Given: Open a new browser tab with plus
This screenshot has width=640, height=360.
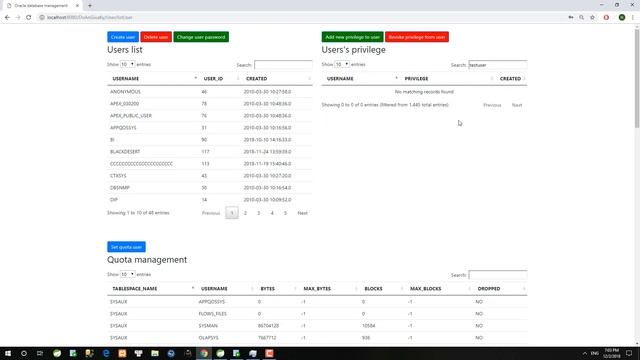Looking at the screenshot, I should tap(90, 6).
